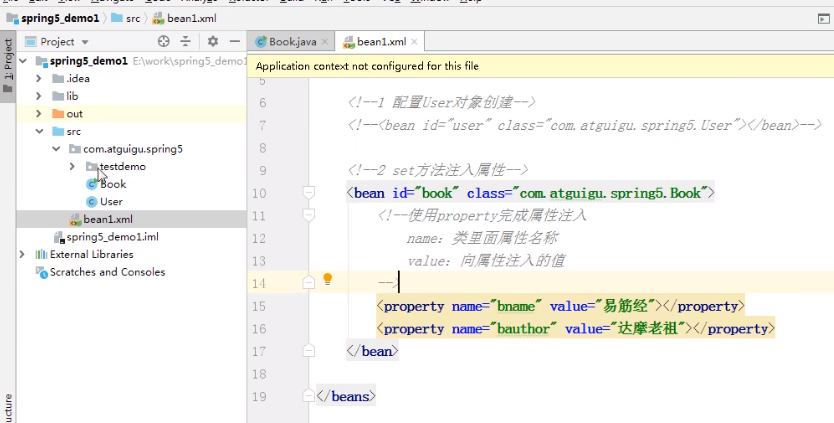Expand the lib folder
Viewport: 834px width, 423px height.
pyautogui.click(x=38, y=96)
